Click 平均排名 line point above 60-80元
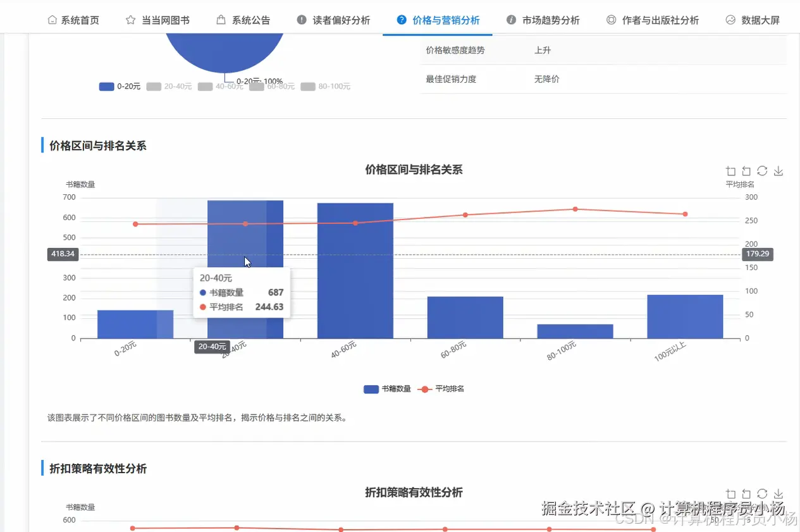This screenshot has width=800, height=532. [x=465, y=215]
